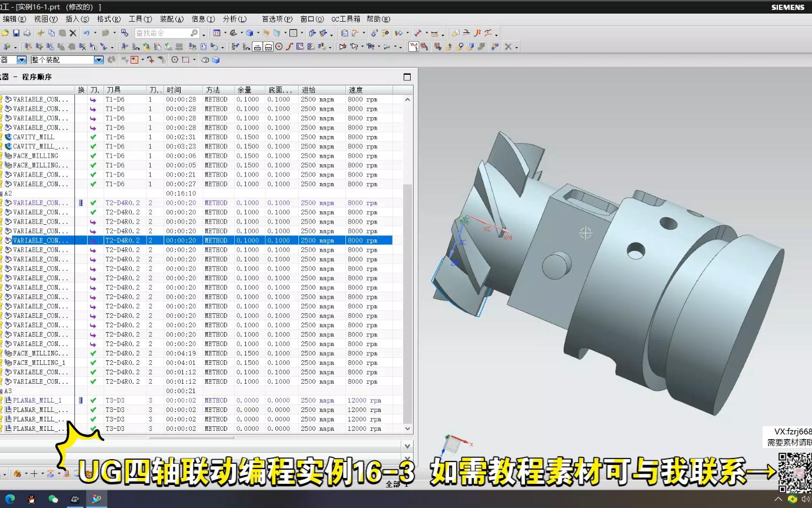Click up arrow of operation list scrollbar
Viewport: 812px width, 508px height.
pyautogui.click(x=408, y=99)
